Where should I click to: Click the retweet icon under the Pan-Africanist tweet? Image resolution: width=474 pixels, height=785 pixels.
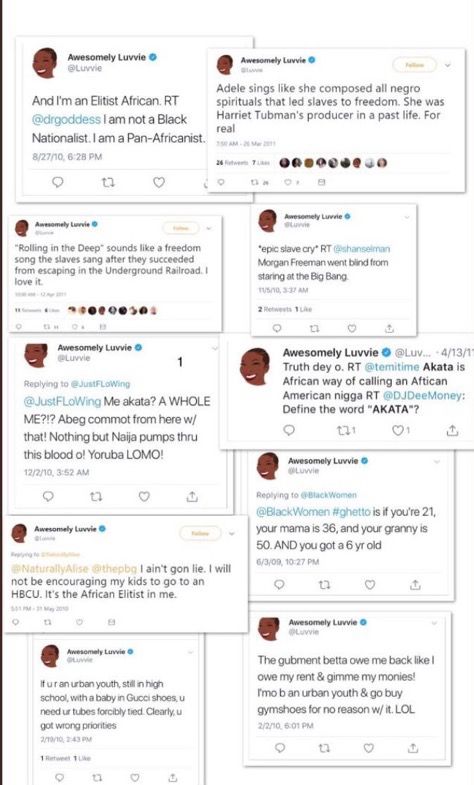(108, 183)
